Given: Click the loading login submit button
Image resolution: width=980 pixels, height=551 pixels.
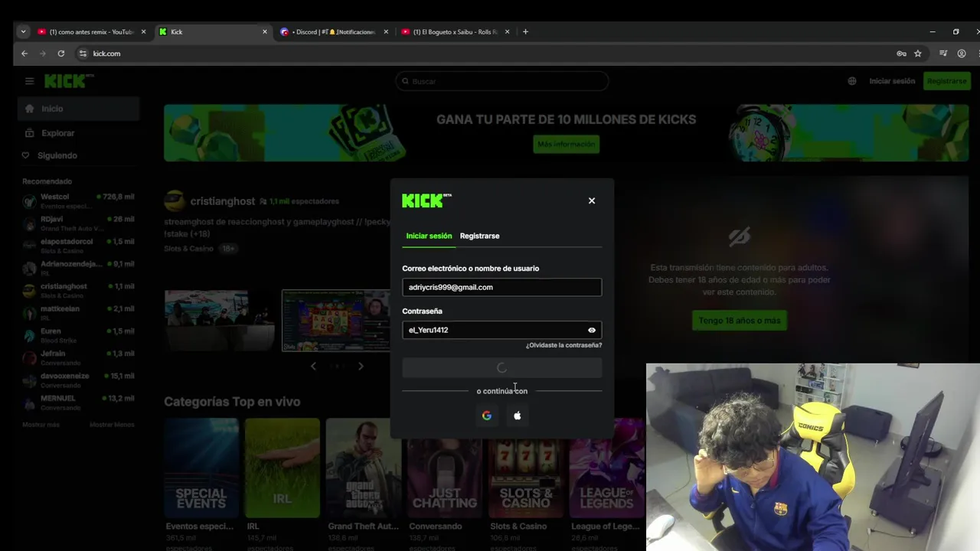Looking at the screenshot, I should click(501, 368).
